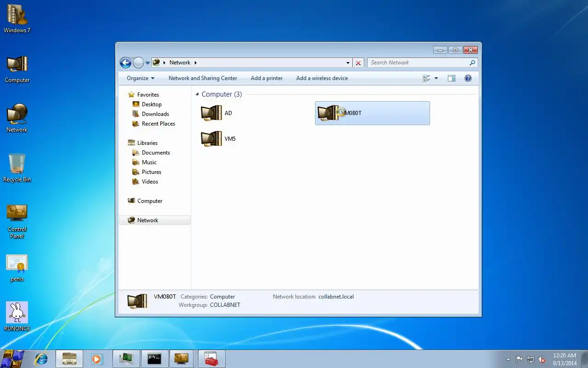Screen dimensions: 588x368
Task: Show hidden icons in the system tray
Action: click(x=508, y=359)
